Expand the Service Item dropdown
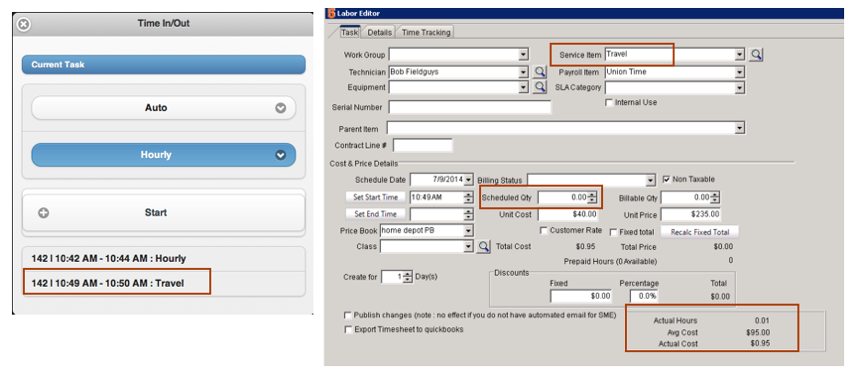 pos(740,55)
